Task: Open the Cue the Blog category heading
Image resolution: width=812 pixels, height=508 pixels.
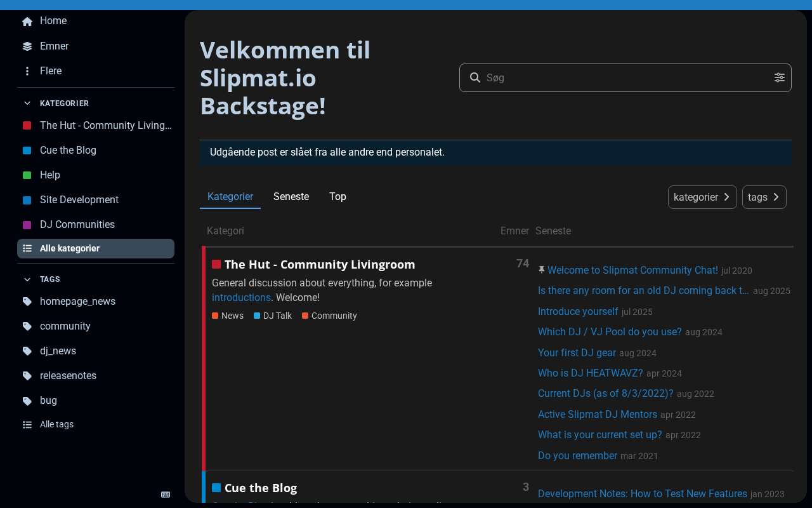Action: [x=261, y=488]
